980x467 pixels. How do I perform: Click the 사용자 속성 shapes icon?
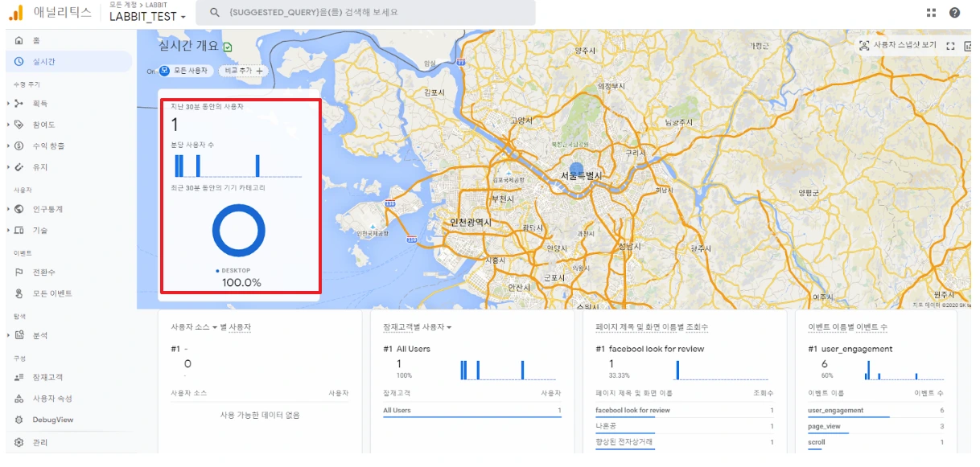[19, 399]
